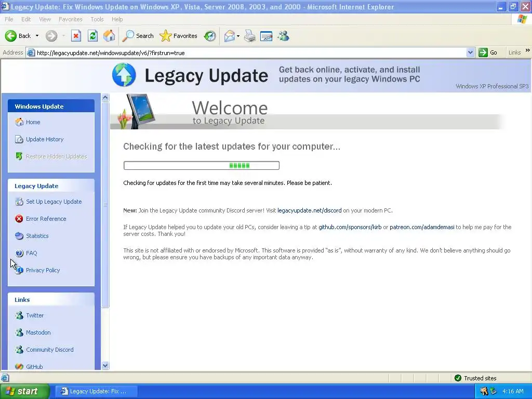Viewport: 532px width, 399px height.
Task: Click the Mastodon people icon
Action: tap(19, 332)
